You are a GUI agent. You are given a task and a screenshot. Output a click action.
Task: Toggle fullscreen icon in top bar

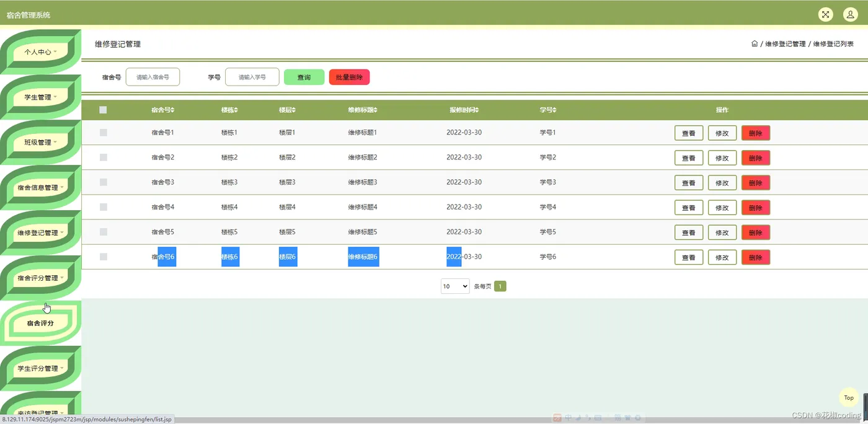825,14
